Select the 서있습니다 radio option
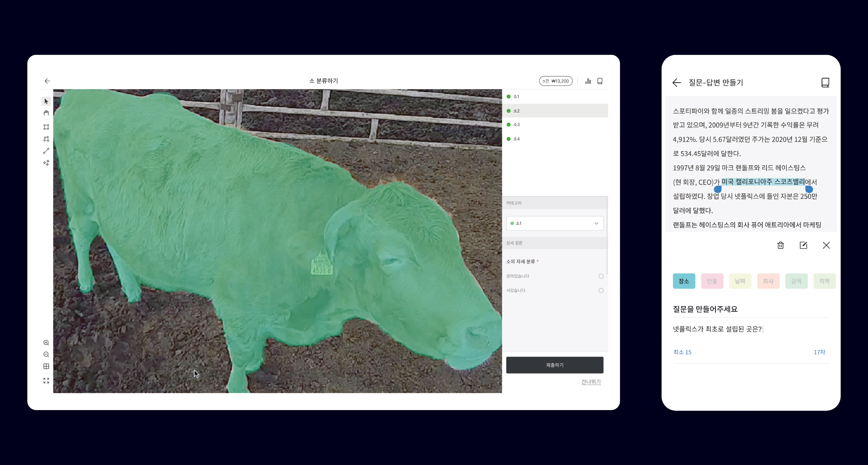This screenshot has height=465, width=868. pyautogui.click(x=601, y=290)
